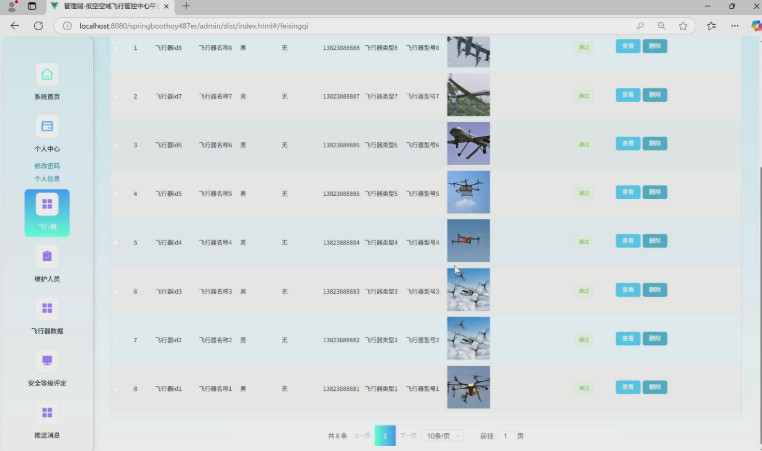Click 删除 button for row 飞行器id6
This screenshot has width=762, height=451.
(655, 143)
